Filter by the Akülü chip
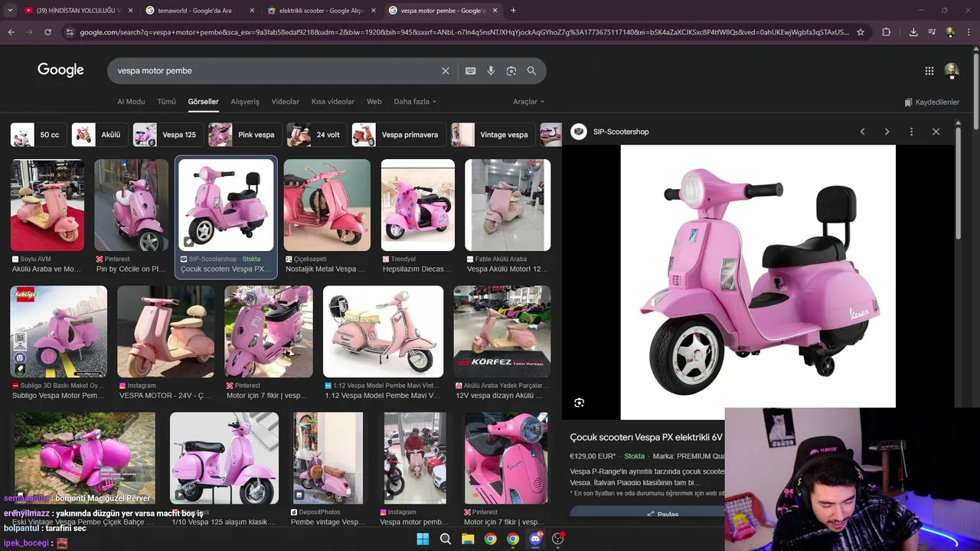Screen dimensions: 980x551 tap(98, 135)
